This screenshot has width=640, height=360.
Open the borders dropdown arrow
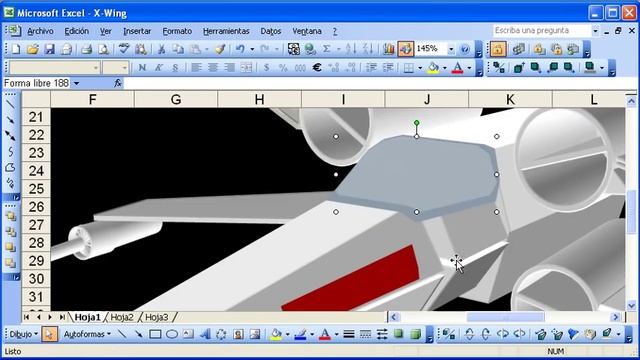coord(420,67)
